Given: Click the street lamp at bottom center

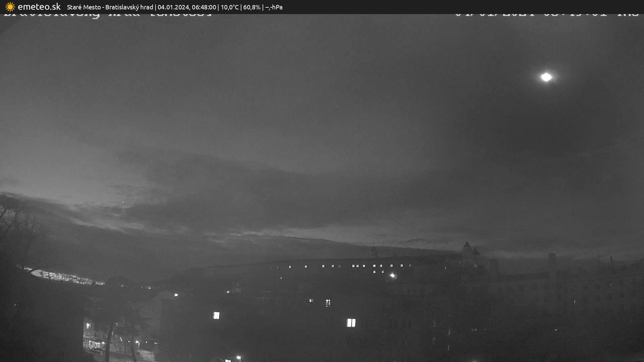Looking at the screenshot, I should tap(238, 358).
